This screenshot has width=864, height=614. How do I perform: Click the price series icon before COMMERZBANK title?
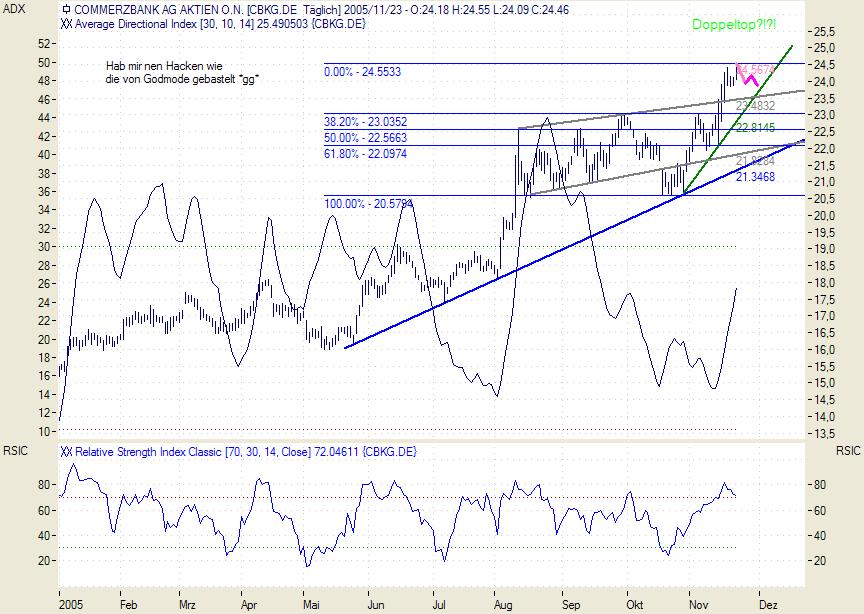pos(67,7)
